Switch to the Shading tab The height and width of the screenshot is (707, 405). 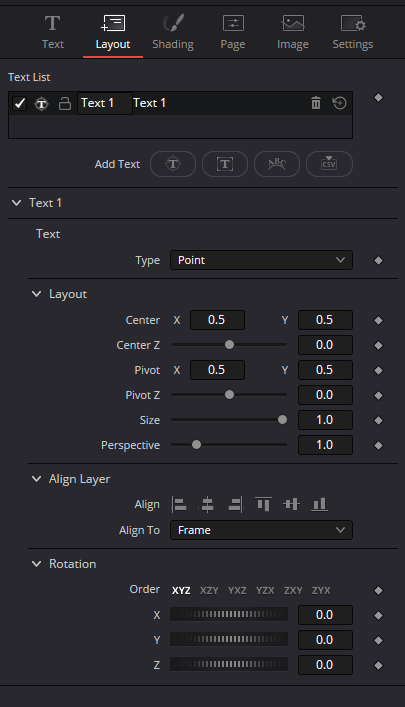(x=173, y=32)
